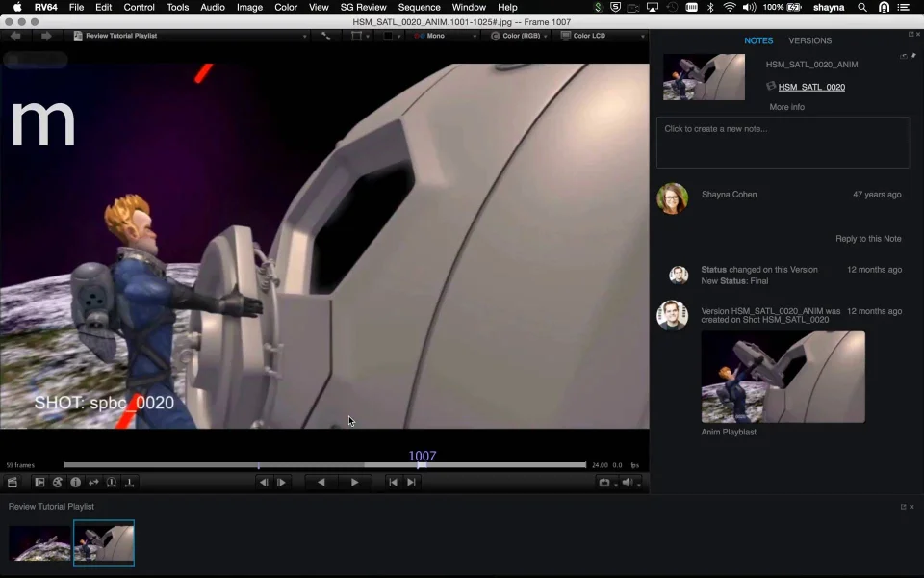Open the Sequence menu
This screenshot has height=578, width=924.
coord(419,7)
